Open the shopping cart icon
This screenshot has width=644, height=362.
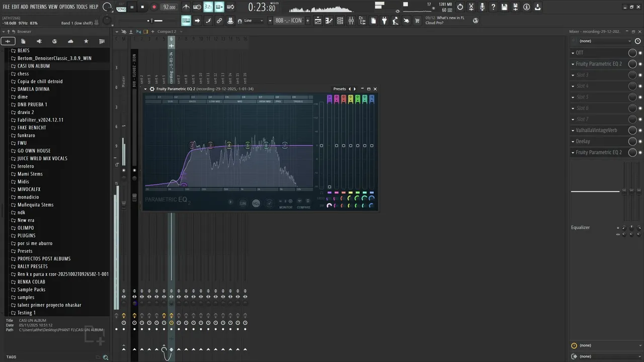pos(417,21)
